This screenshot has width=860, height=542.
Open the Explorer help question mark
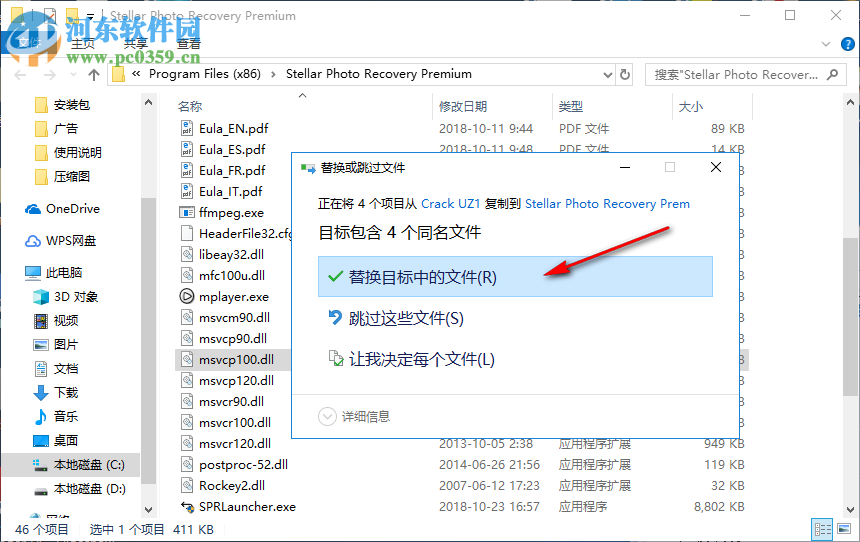847,44
